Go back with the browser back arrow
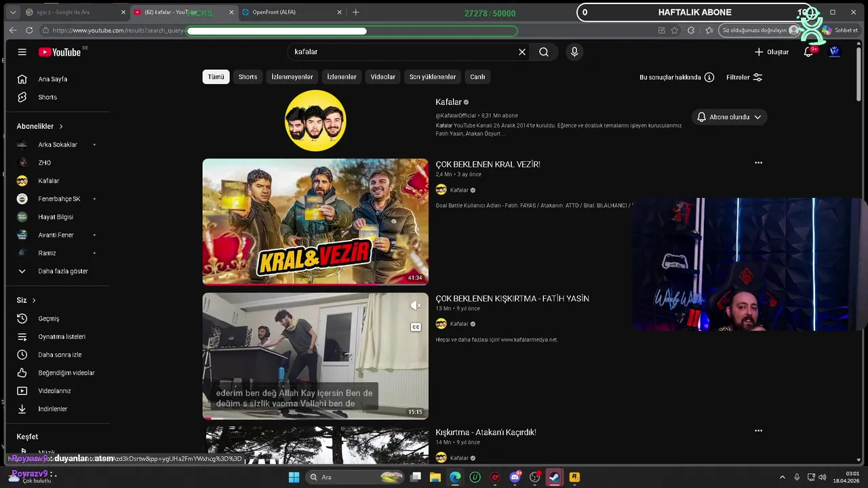868x488 pixels. pyautogui.click(x=13, y=30)
